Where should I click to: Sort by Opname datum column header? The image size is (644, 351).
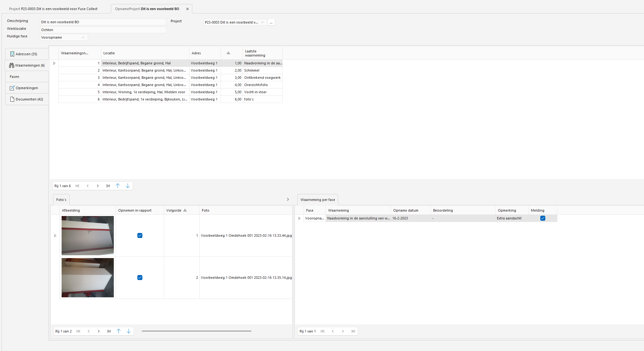click(410, 210)
